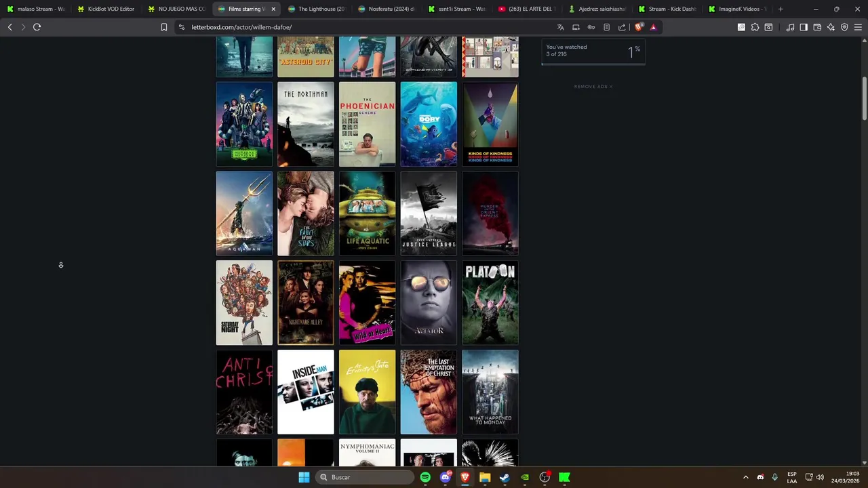The height and width of the screenshot is (488, 868).
Task: Click the microphone icon in system tray
Action: click(x=774, y=477)
